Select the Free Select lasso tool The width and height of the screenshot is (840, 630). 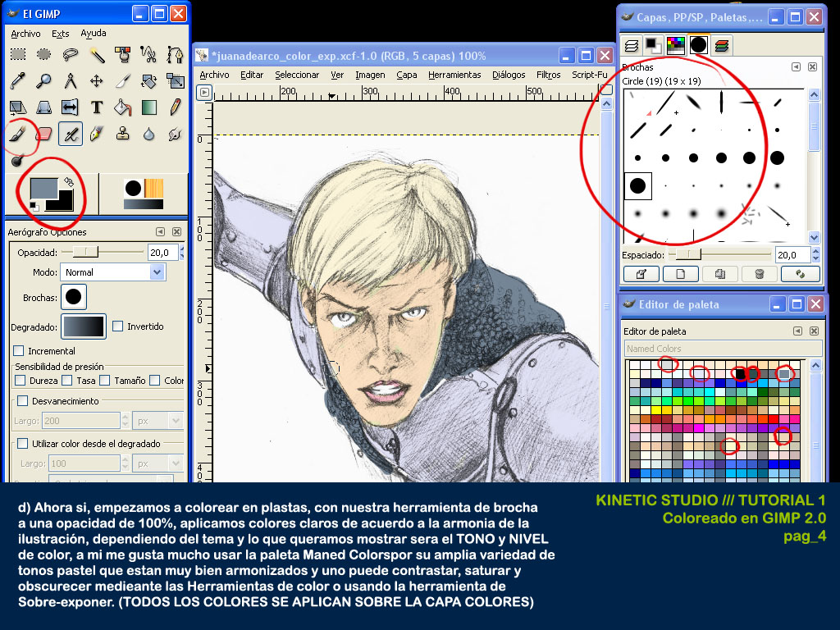pyautogui.click(x=71, y=54)
